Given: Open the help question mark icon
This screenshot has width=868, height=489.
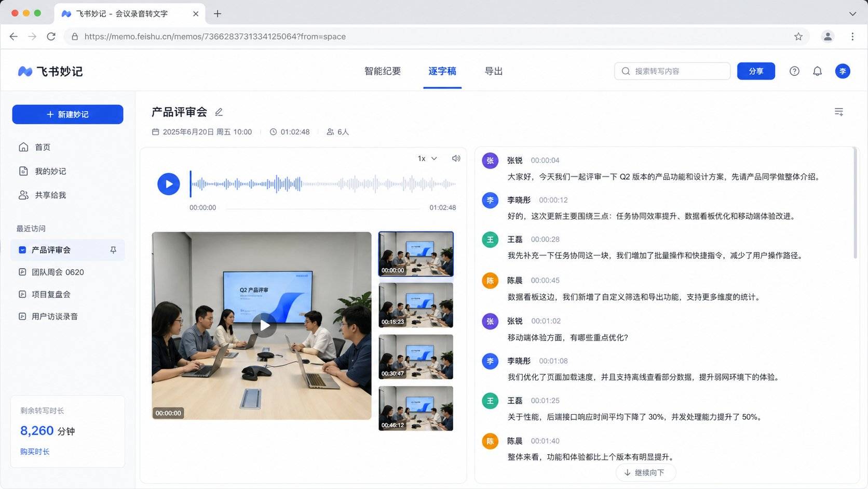Looking at the screenshot, I should [794, 71].
